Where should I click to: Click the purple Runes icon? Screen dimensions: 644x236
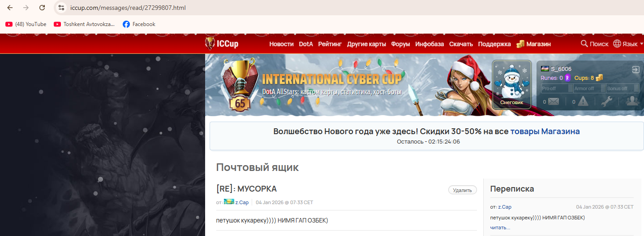coord(567,78)
